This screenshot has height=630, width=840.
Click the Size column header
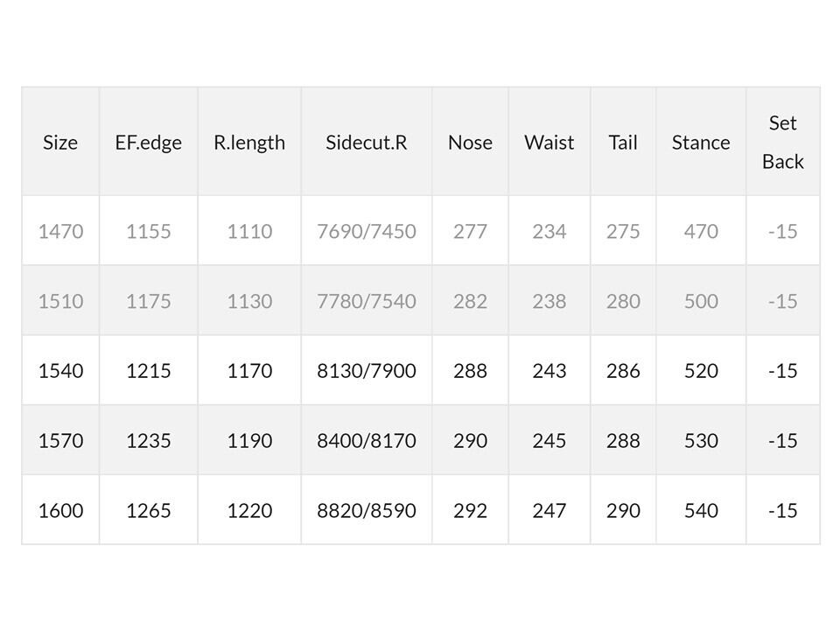tap(60, 142)
